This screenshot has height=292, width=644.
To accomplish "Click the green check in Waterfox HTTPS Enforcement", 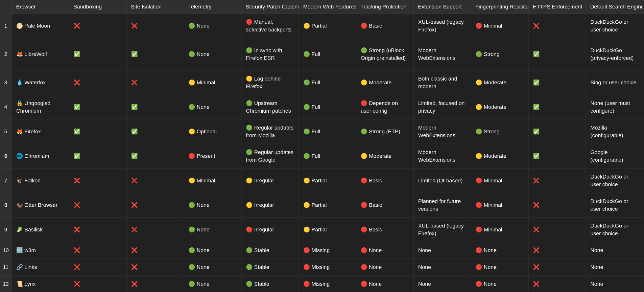I will tap(536, 83).
